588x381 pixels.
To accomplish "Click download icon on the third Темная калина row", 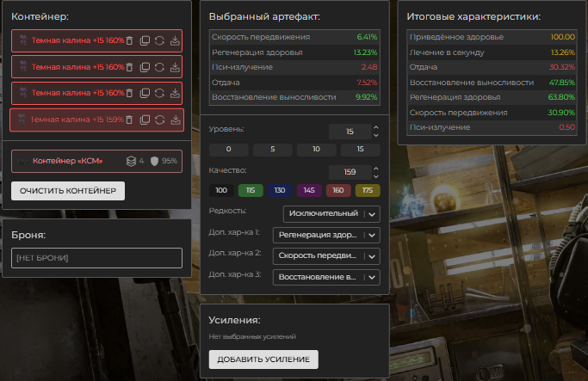I will tap(175, 93).
